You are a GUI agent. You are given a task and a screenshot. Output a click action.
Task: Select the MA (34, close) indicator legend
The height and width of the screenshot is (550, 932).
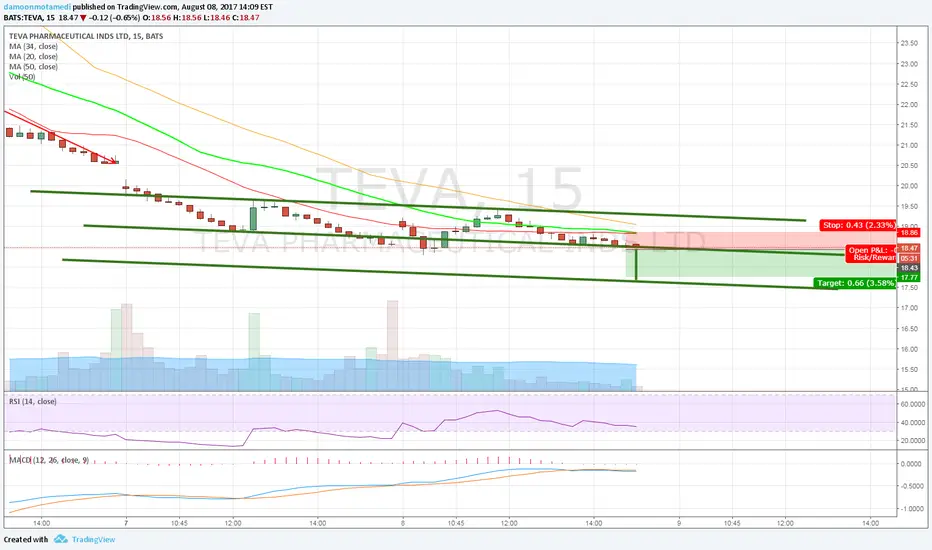(33, 46)
